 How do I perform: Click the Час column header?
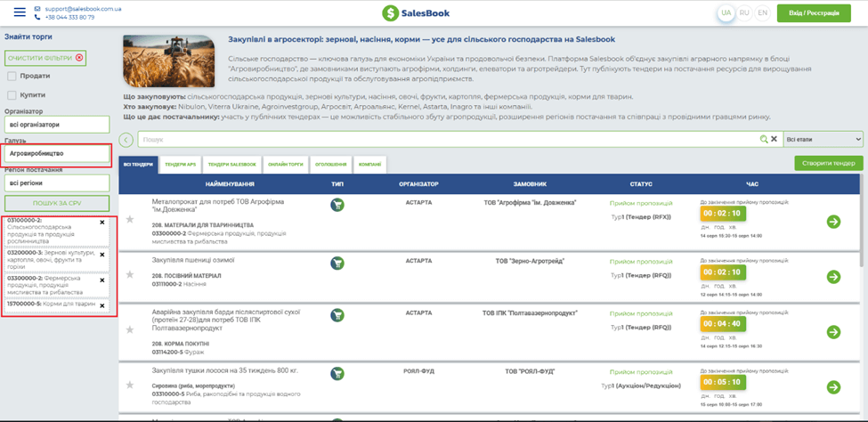click(x=751, y=184)
